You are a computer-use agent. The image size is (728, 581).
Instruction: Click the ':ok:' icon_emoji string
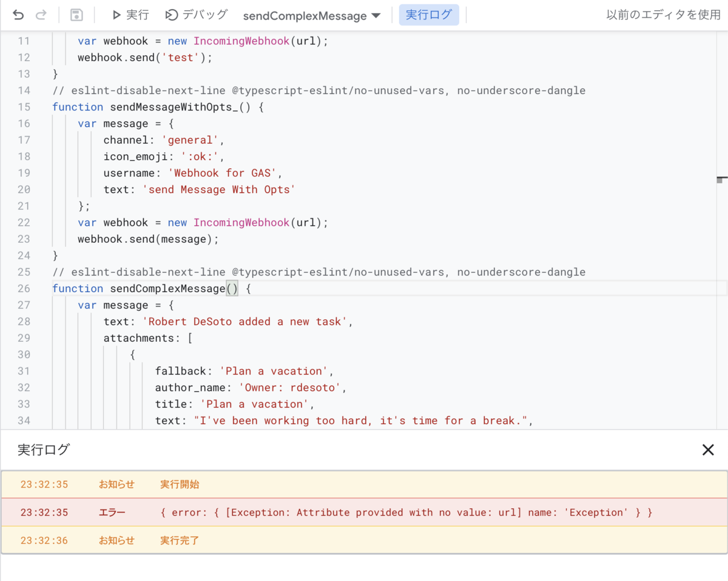coord(200,157)
